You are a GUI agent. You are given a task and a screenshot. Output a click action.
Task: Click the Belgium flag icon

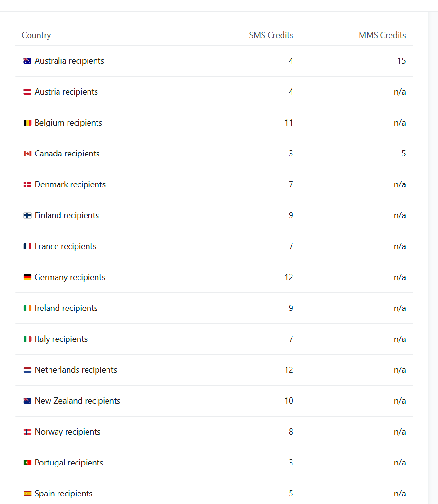click(27, 123)
